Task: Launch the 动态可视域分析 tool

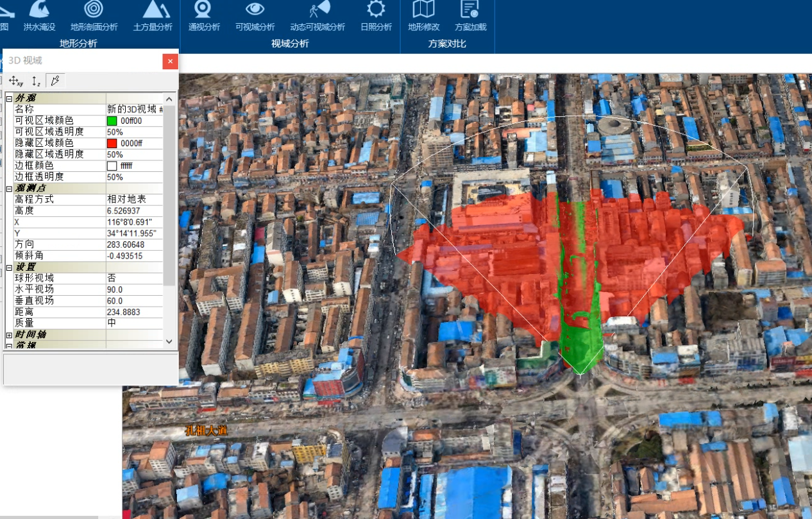Action: point(317,11)
